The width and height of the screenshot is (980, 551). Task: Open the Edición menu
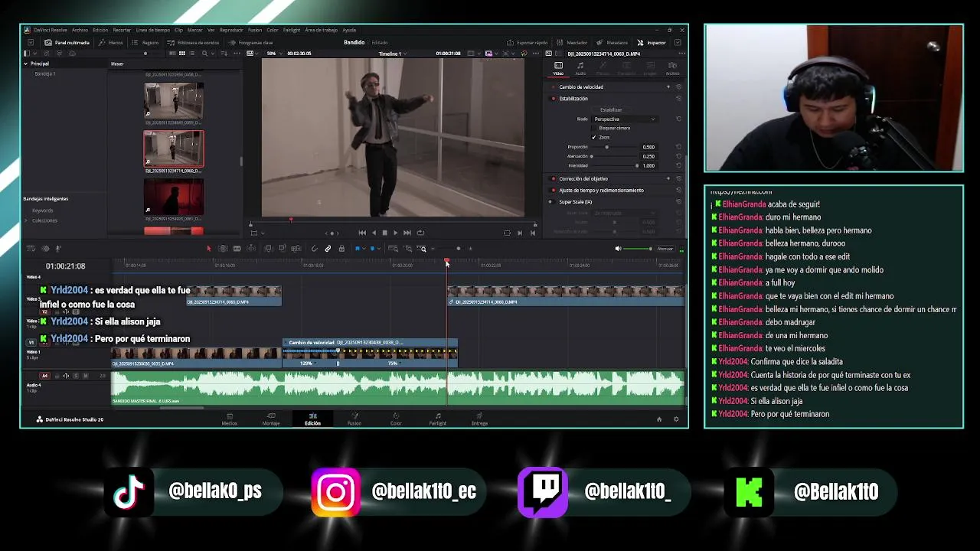click(x=100, y=30)
